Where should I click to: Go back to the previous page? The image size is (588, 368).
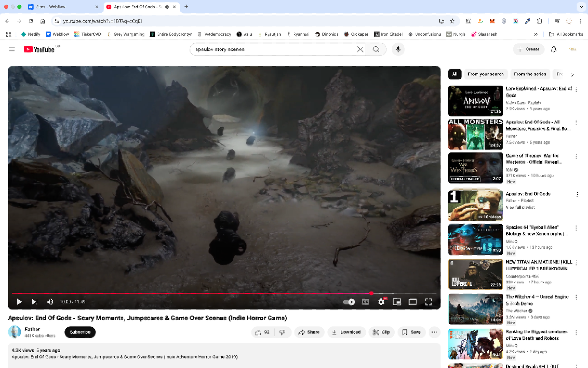point(8,21)
